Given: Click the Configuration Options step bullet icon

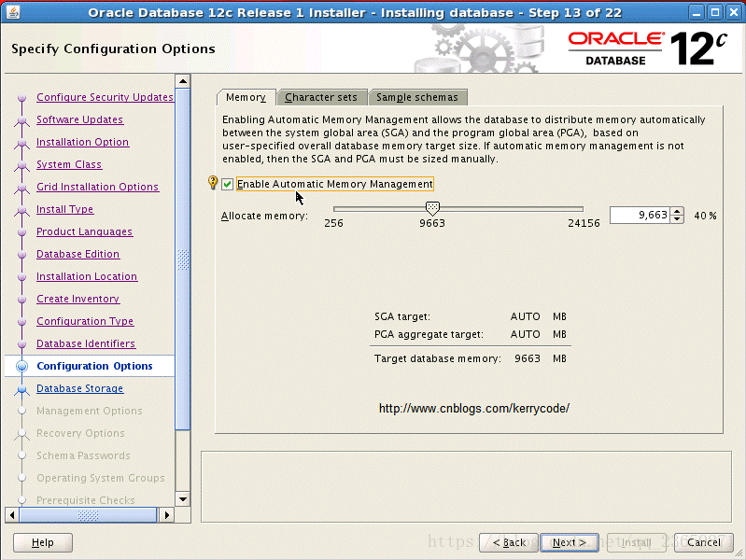Looking at the screenshot, I should (x=21, y=366).
